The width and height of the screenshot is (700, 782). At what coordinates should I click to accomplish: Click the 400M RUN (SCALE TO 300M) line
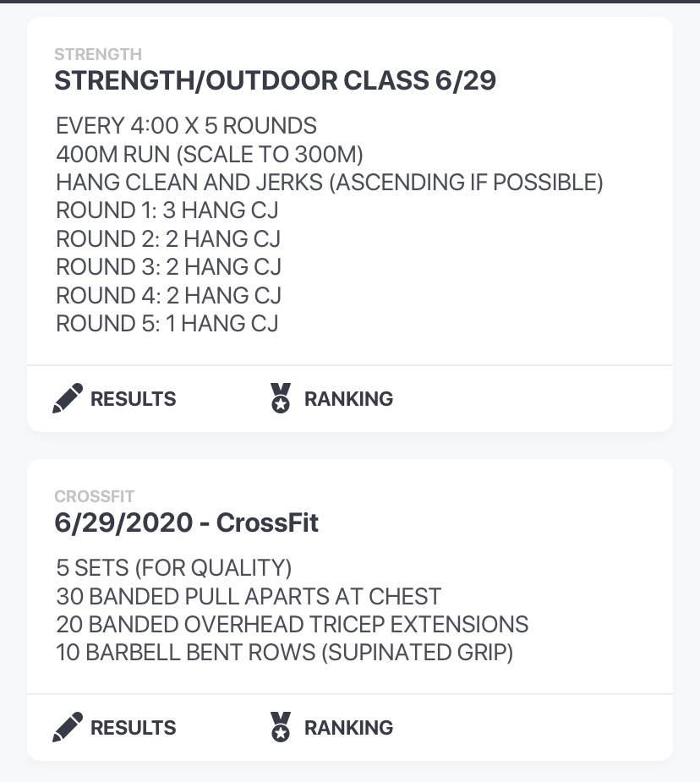pyautogui.click(x=210, y=156)
